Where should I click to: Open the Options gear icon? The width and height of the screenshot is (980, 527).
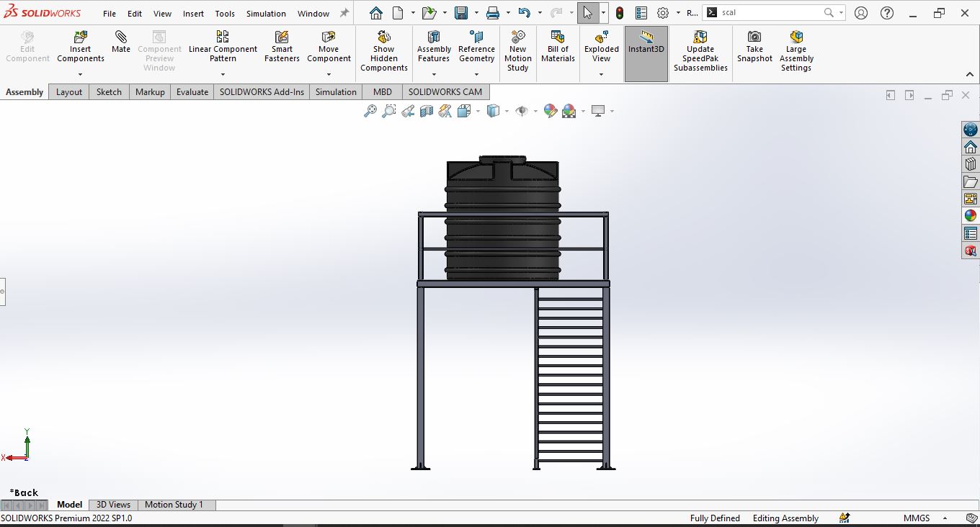pyautogui.click(x=663, y=13)
